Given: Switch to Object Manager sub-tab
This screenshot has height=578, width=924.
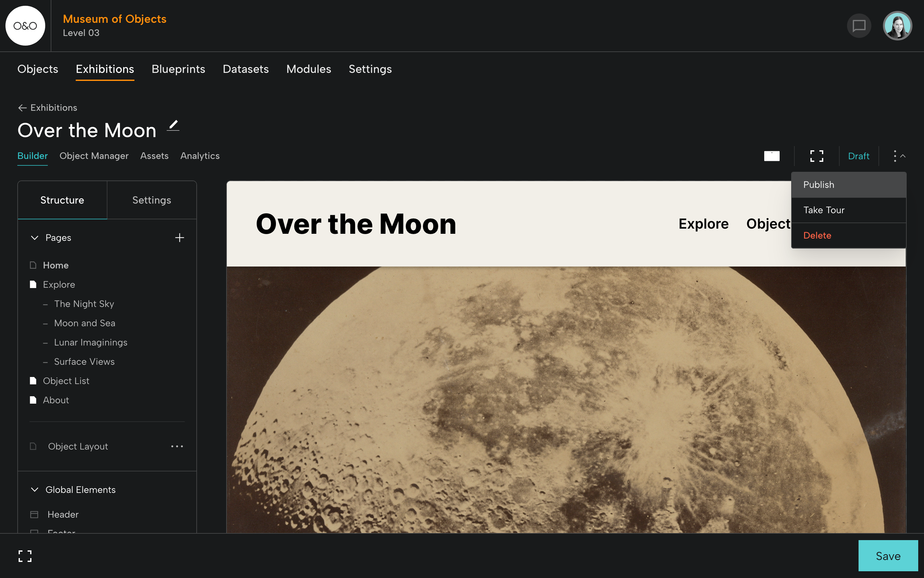Looking at the screenshot, I should 94,156.
